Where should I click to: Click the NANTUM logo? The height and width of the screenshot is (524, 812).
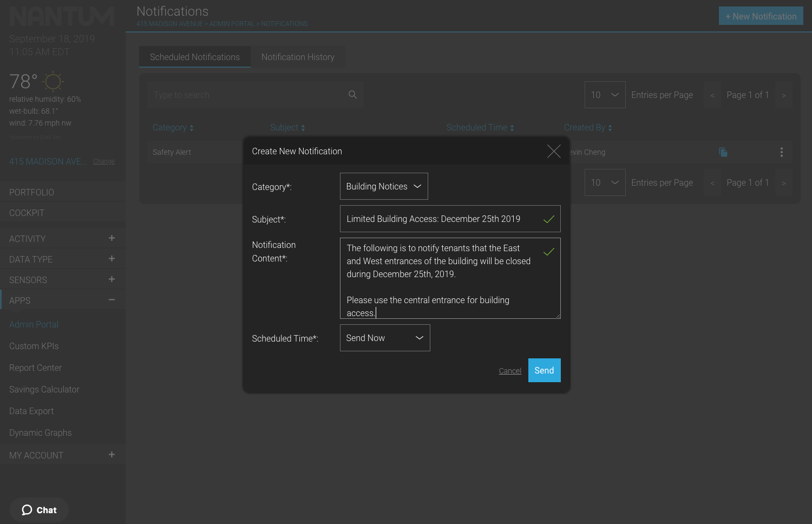pos(62,17)
